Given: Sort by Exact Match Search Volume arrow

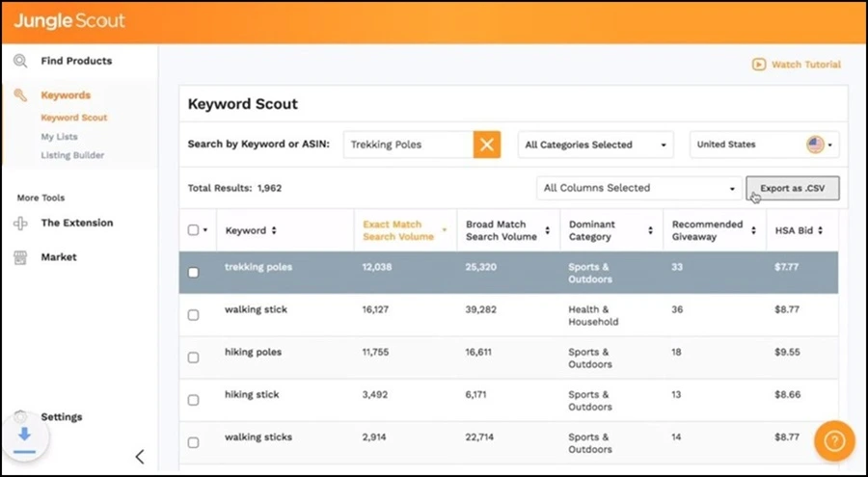Looking at the screenshot, I should coord(444,229).
